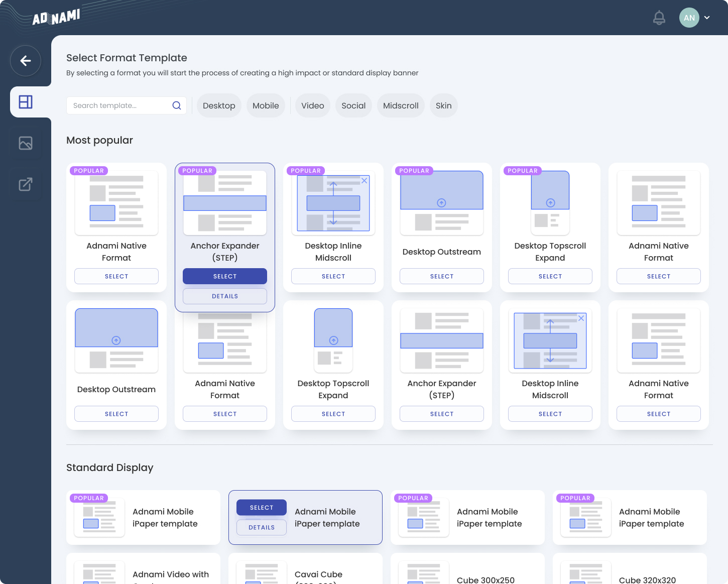Select the POPULAR-badged Adnami Native Format
This screenshot has height=584, width=728.
pos(116,276)
